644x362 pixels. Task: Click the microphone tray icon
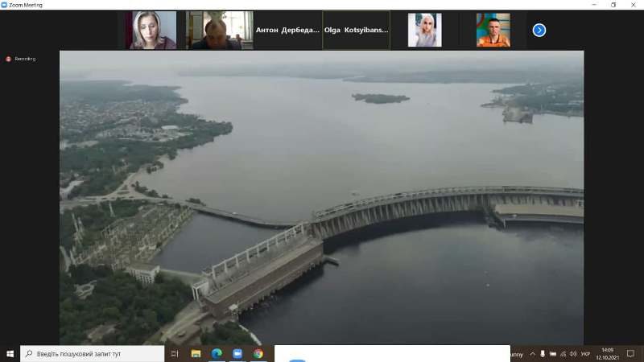click(543, 354)
